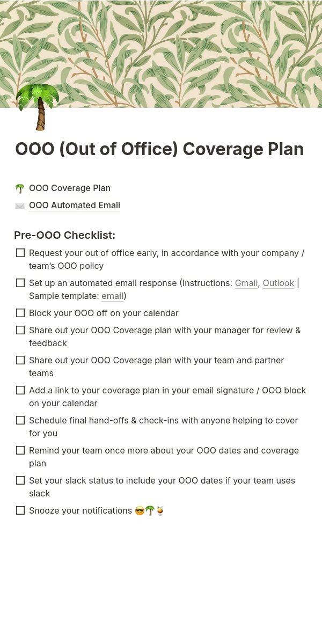Open the OOO Automated Email page link
Screen dimensions: 322x644
75,206
